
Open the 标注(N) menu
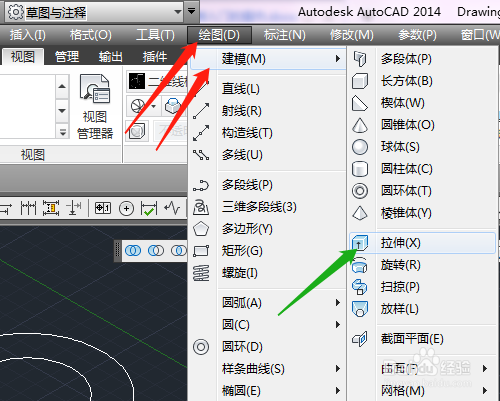click(x=285, y=35)
